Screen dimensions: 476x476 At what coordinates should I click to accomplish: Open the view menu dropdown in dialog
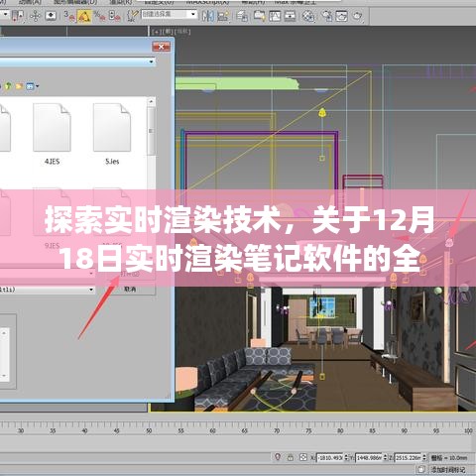coord(33,86)
